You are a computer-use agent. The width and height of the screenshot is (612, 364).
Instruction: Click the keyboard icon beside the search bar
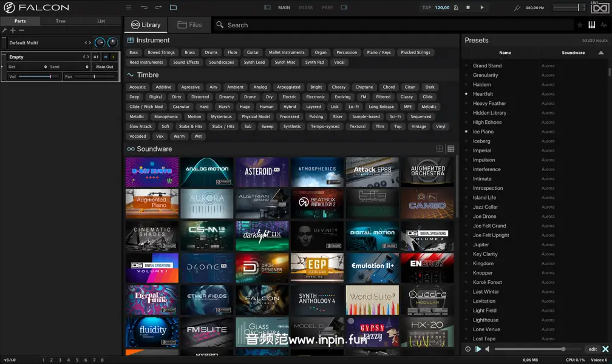coord(592,25)
